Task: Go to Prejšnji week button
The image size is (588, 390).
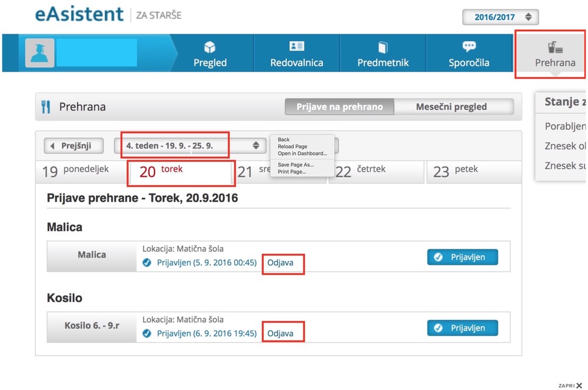Action: point(74,145)
